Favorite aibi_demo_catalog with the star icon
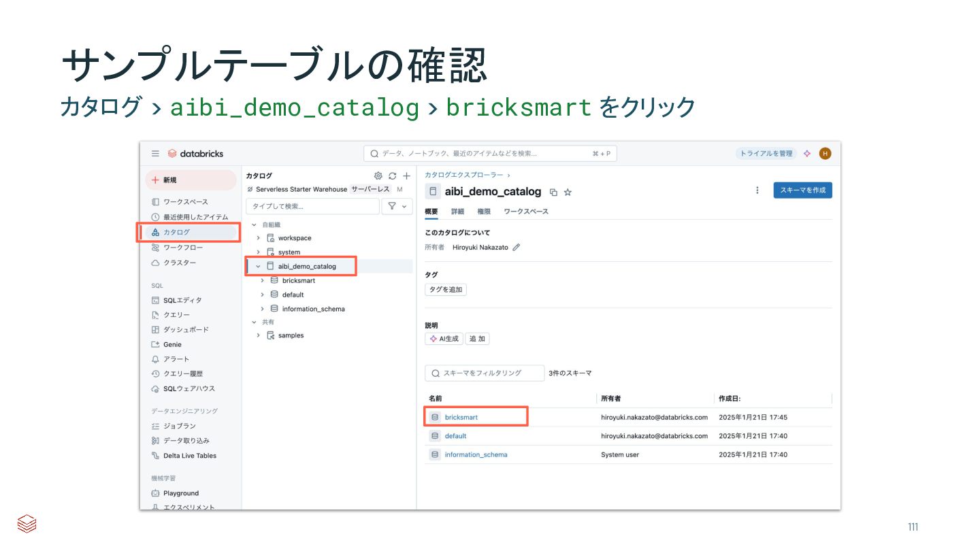Image resolution: width=980 pixels, height=551 pixels. 568,193
